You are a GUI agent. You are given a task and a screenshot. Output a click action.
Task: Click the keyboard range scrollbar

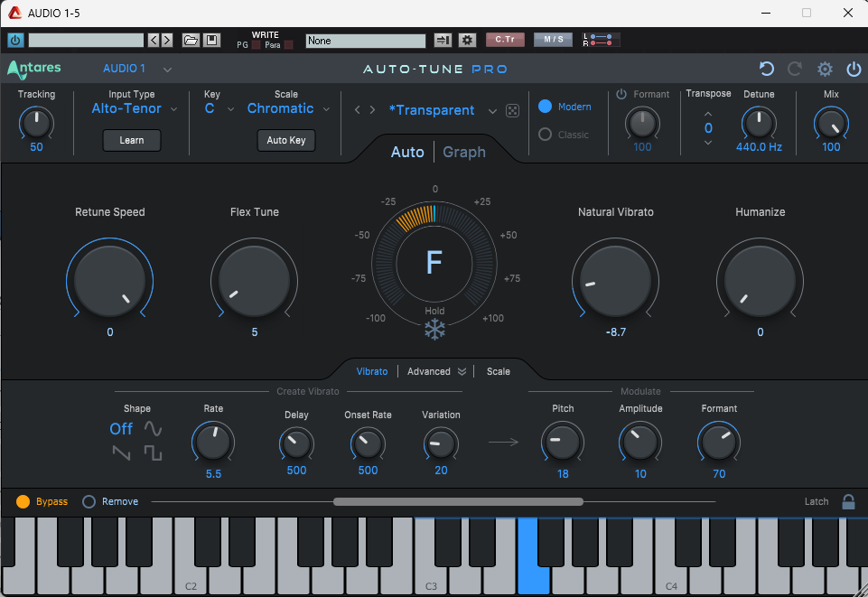458,501
